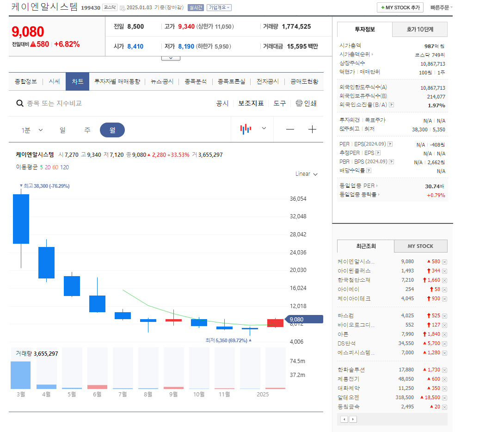Click calendar icon beside date 2025.01.03

[x=122, y=8]
